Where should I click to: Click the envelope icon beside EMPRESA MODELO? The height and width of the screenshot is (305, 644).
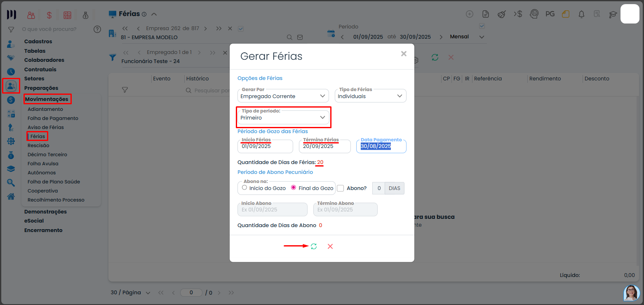point(300,38)
